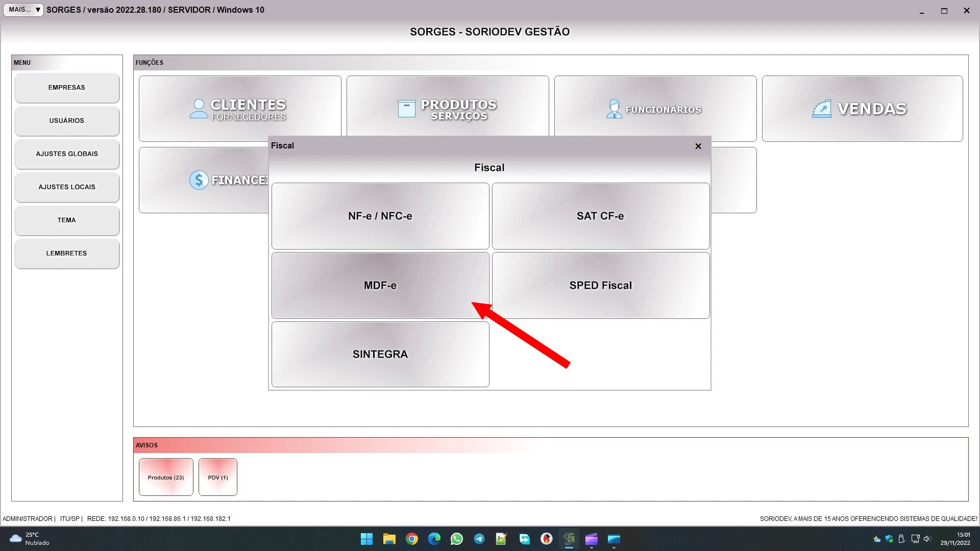Launch Microsoft Edge from the taskbar
Viewport: 980px width, 551px height.
[x=434, y=539]
